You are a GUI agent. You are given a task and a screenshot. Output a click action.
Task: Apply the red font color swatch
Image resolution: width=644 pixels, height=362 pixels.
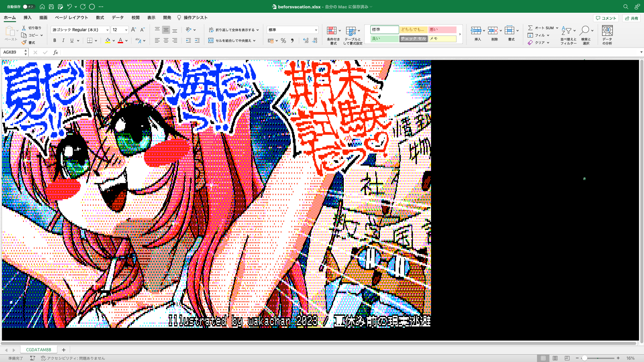pos(120,41)
